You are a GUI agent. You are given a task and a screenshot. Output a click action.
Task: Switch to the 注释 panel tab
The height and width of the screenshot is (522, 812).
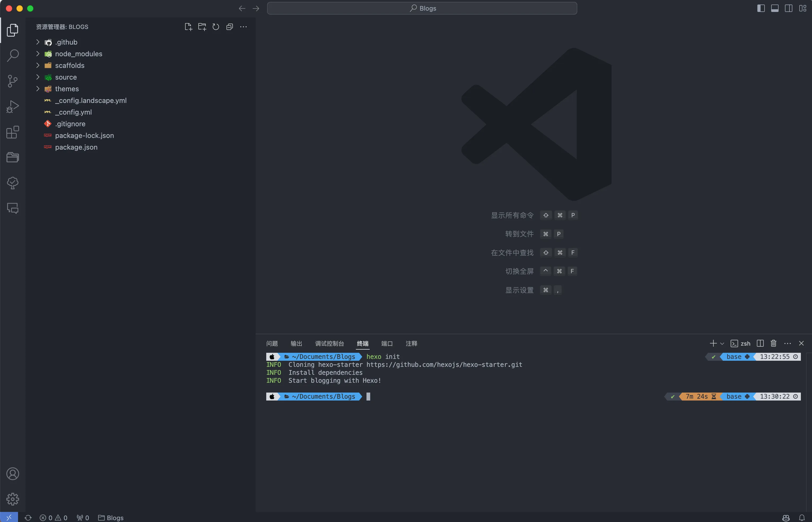411,344
